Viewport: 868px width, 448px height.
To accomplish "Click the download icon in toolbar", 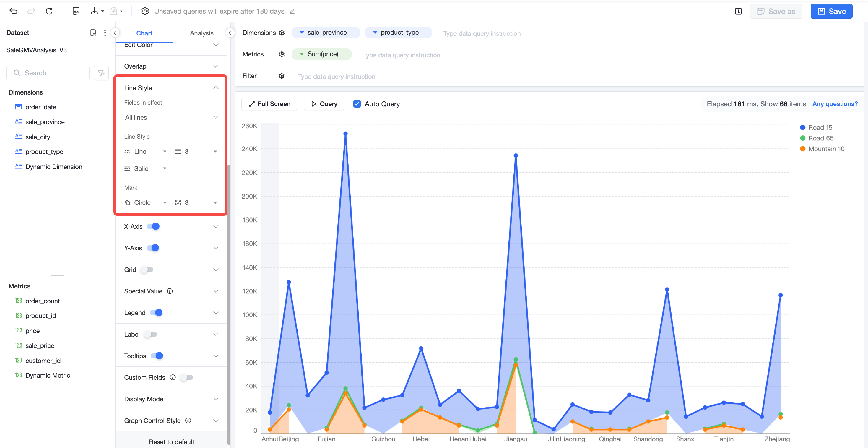I will [x=94, y=11].
